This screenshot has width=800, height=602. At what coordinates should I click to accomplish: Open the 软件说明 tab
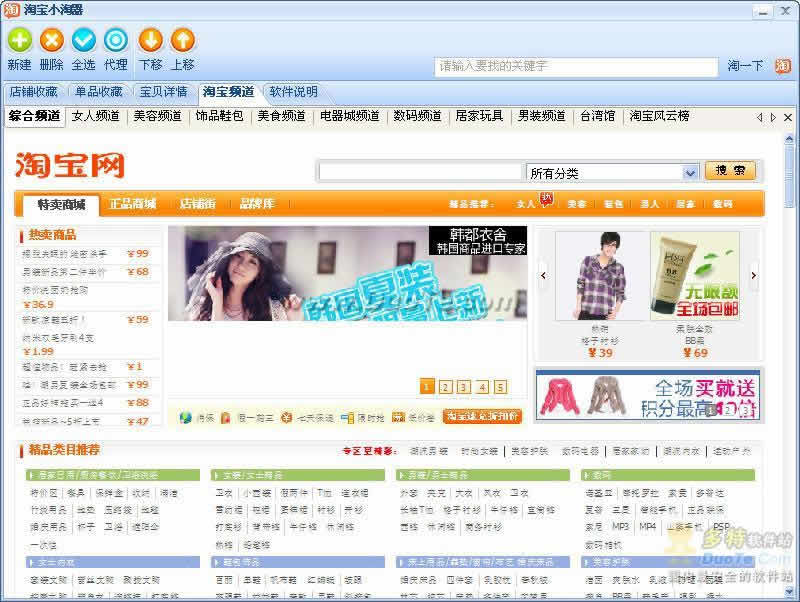click(x=293, y=92)
